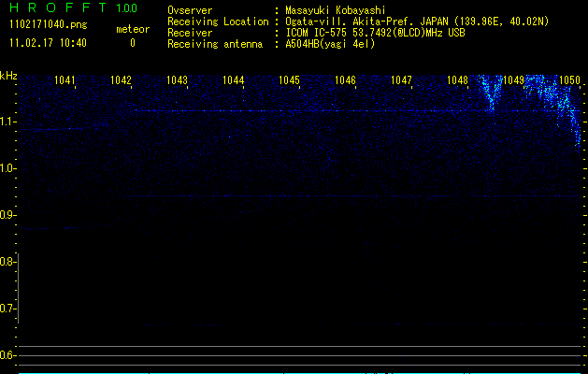Click the A504HB(yagi 4el) antenna text
The height and width of the screenshot is (374, 588).
[330, 44]
